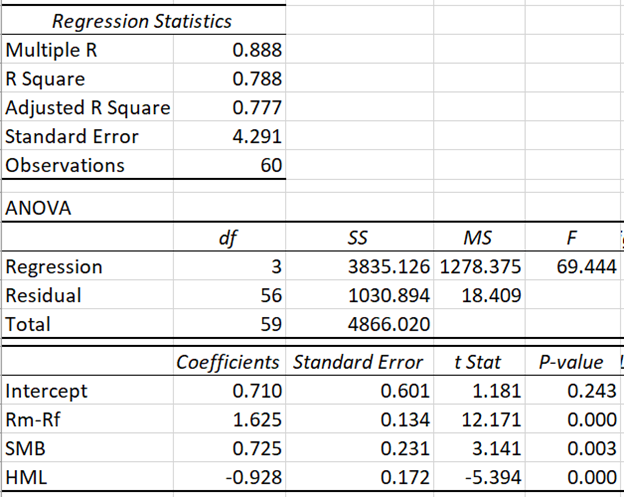Select Intercept t Stat 1.181
Image resolution: width=624 pixels, height=497 pixels.
(x=497, y=391)
